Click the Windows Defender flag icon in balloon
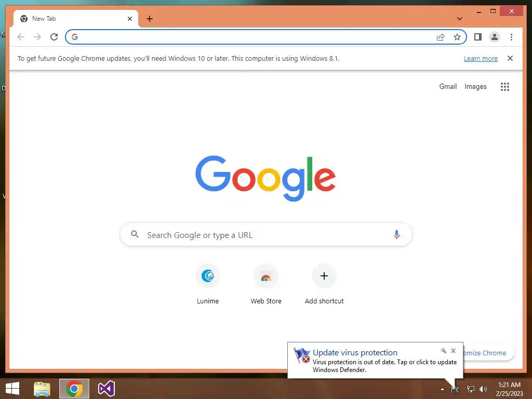The height and width of the screenshot is (399, 532). [x=302, y=355]
